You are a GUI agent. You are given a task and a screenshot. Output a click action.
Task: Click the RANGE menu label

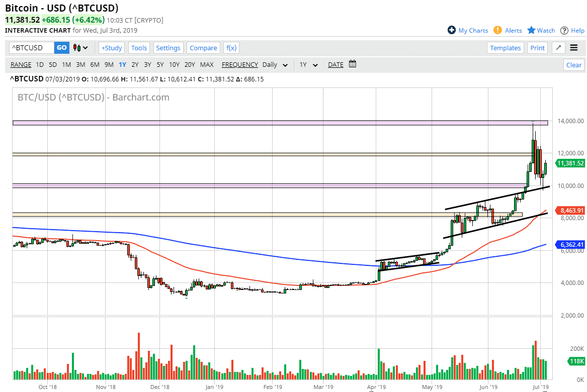[x=20, y=64]
